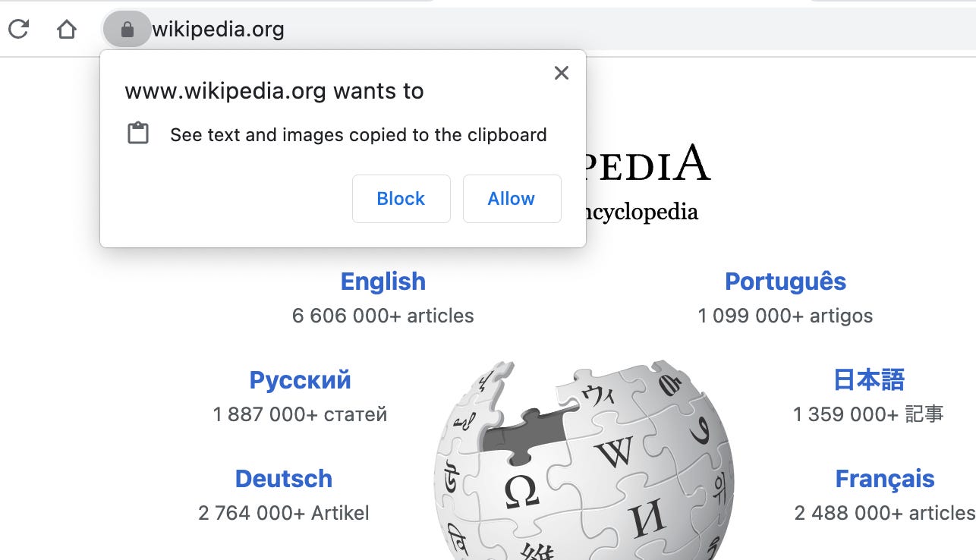Open the Français Wikipedia
Viewport: 976px width, 560px height.
884,478
